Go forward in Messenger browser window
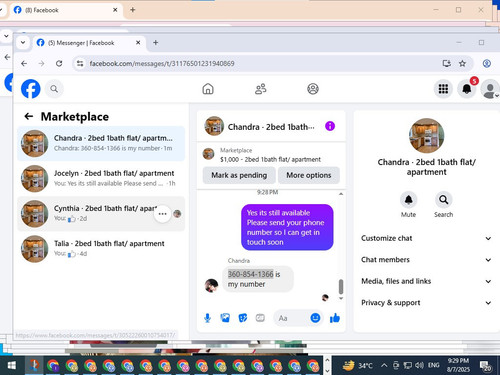The image size is (500, 375). pyautogui.click(x=41, y=63)
